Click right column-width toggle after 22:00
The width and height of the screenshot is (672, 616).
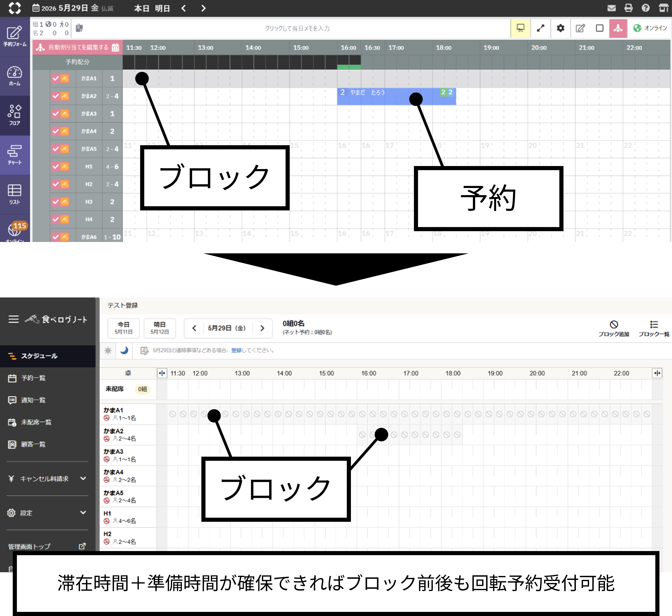point(657,373)
